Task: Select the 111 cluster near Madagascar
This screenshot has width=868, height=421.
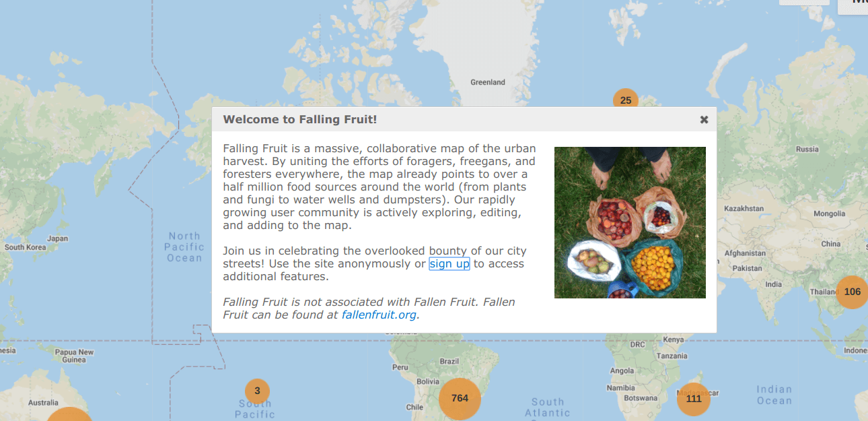Action: (x=694, y=399)
